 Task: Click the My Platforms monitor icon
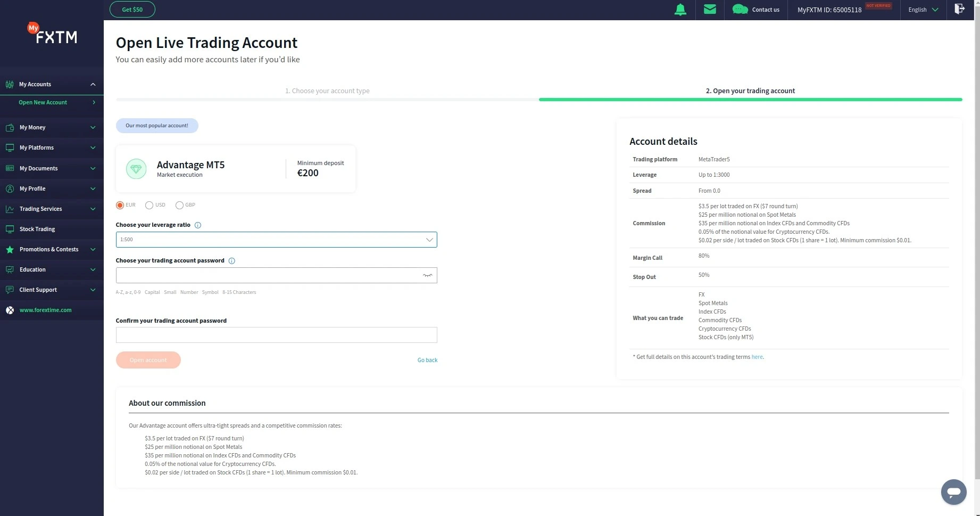[10, 148]
